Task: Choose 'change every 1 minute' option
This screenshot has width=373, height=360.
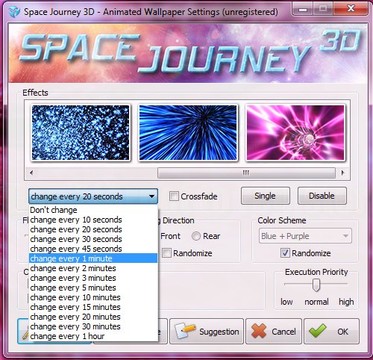Action: (x=93, y=258)
